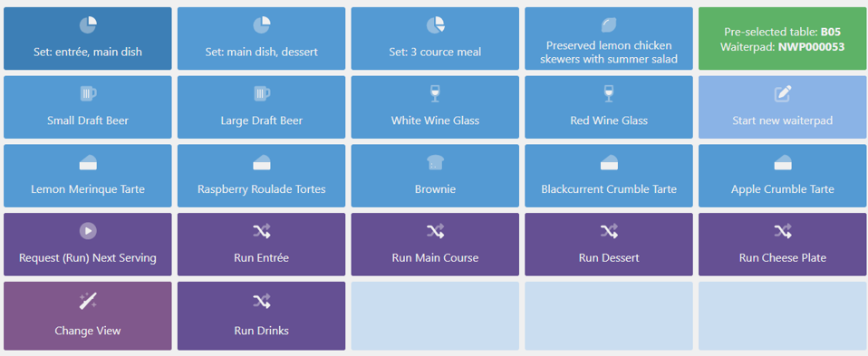This screenshot has height=356, width=868.
Task: Add Raspberry Roulade Tortes
Action: pyautogui.click(x=261, y=176)
